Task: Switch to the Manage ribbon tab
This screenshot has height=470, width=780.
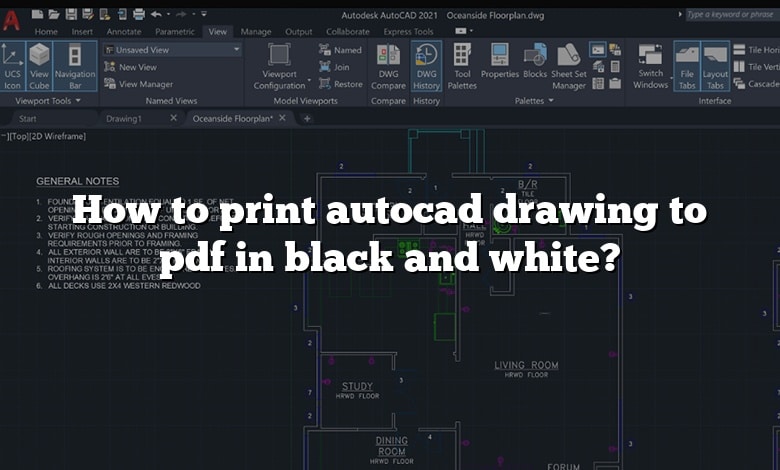Action: pos(256,31)
